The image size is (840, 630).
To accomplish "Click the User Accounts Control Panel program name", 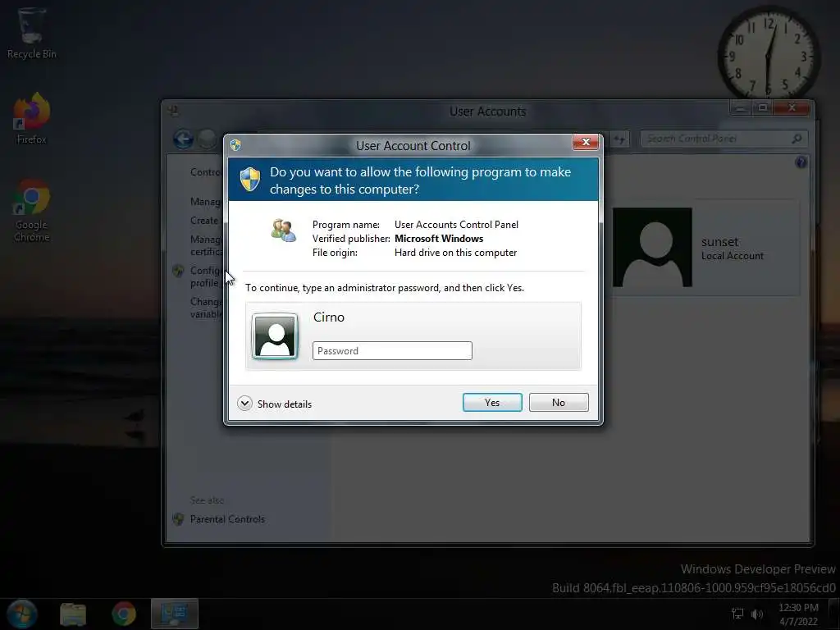I will (456, 225).
